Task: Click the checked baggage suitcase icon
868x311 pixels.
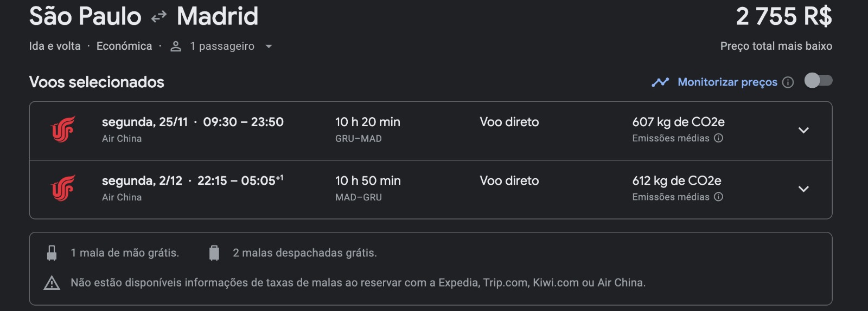Action: [x=214, y=253]
